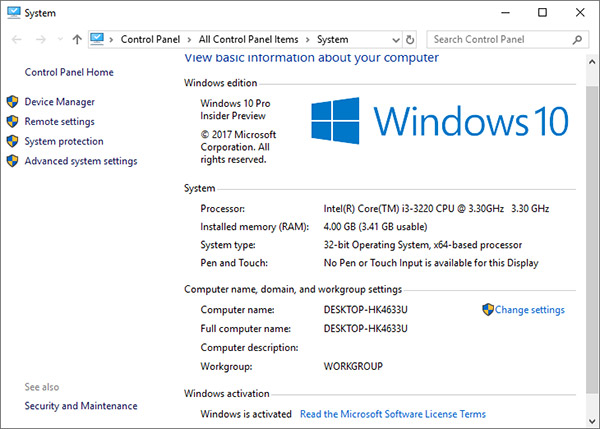Viewport: 600px width, 429px height.
Task: Click the System window title icon
Action: (13, 13)
